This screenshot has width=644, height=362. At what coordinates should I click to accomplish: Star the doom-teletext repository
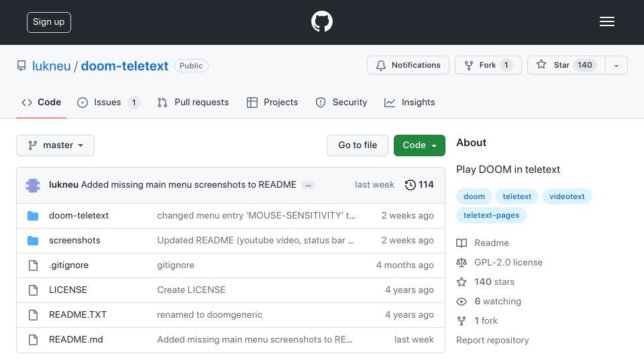[566, 65]
